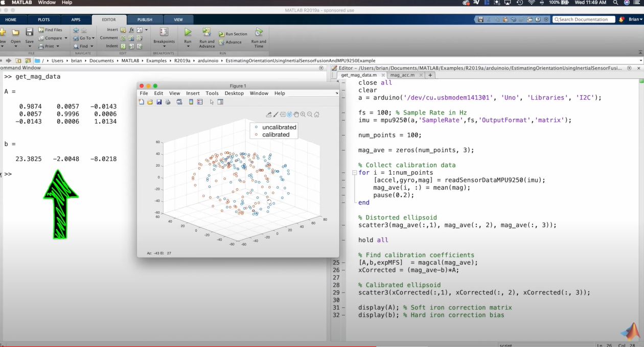
Task: Click Insert Legend icon in the Figure 1 toolbar
Action: coord(200,102)
